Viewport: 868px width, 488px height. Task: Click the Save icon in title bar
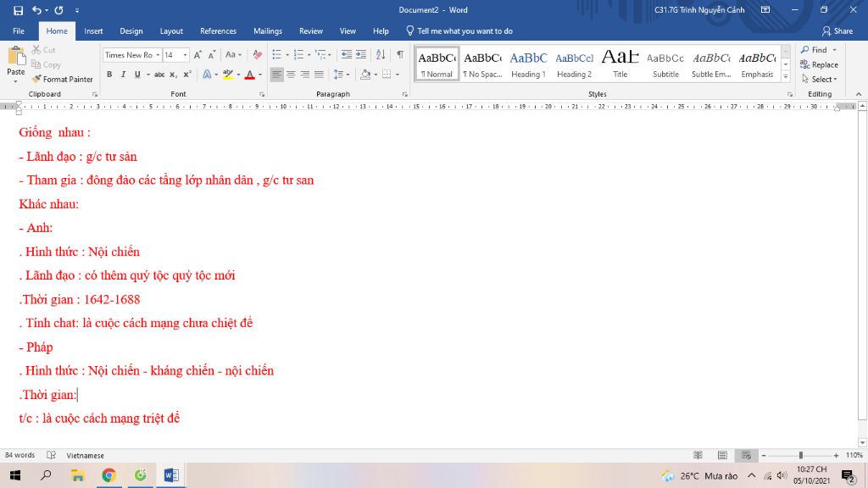click(19, 10)
